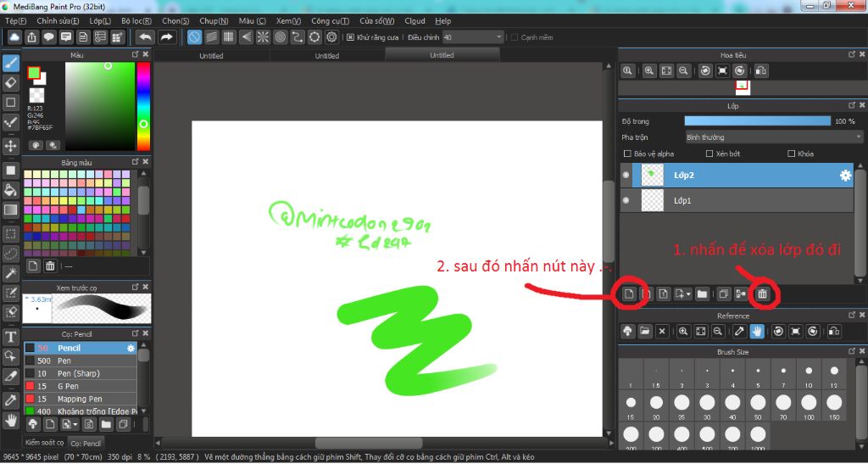The height and width of the screenshot is (464, 868).
Task: Open the Cloud menu
Action: (x=415, y=21)
